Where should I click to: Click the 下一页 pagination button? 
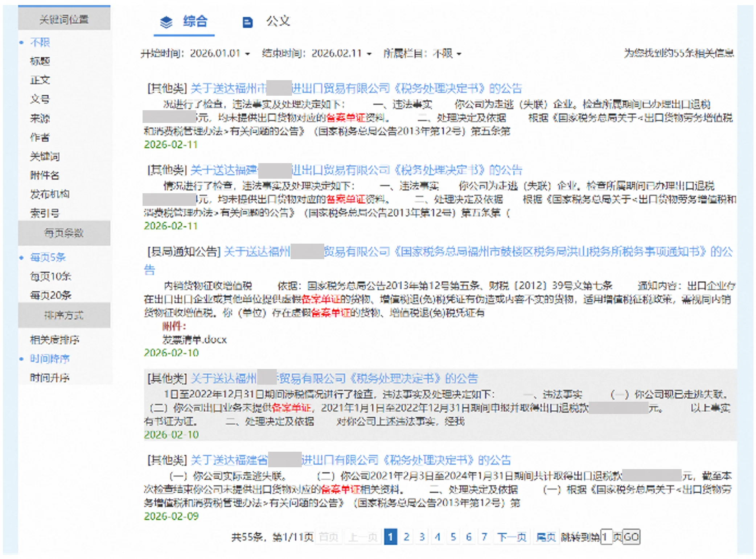tap(511, 537)
